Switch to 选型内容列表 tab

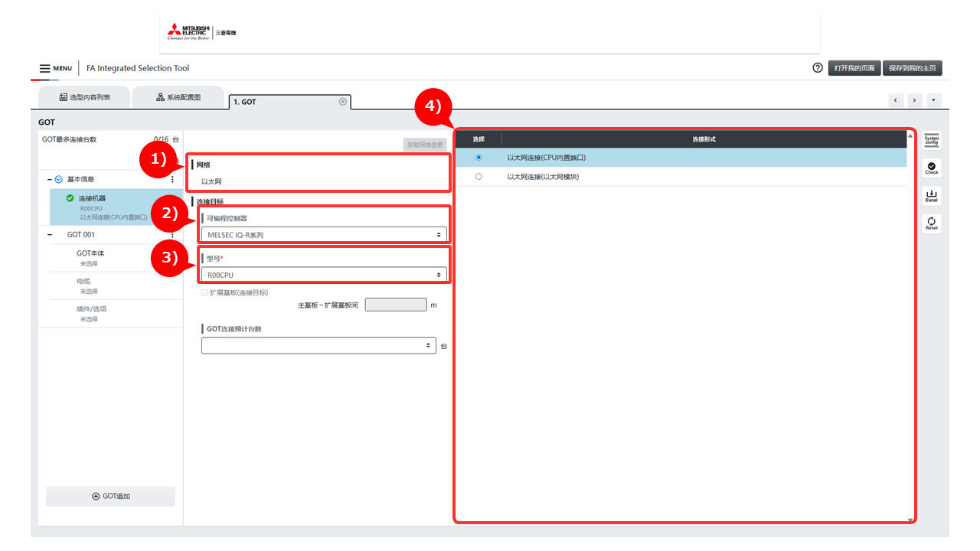pyautogui.click(x=84, y=98)
